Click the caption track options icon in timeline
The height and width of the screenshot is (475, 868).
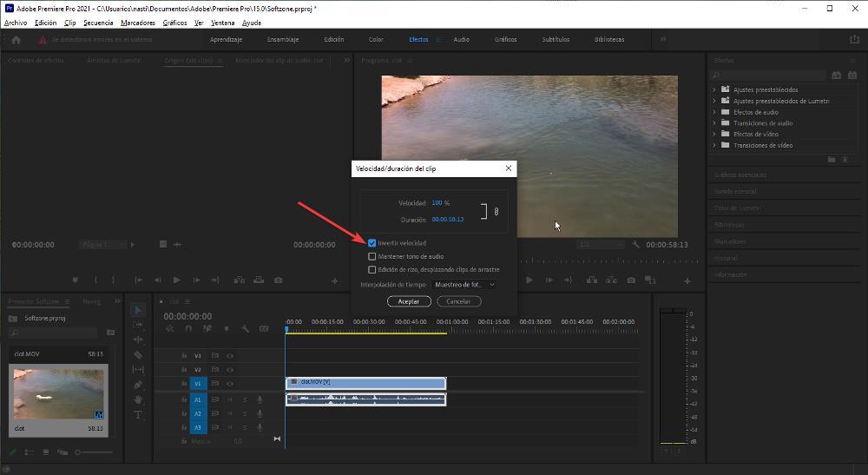tap(264, 329)
